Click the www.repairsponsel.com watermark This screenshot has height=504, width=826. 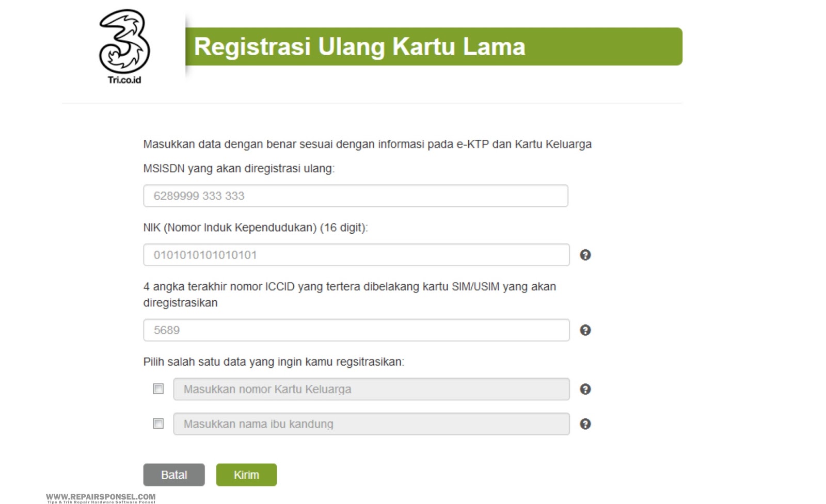101,498
